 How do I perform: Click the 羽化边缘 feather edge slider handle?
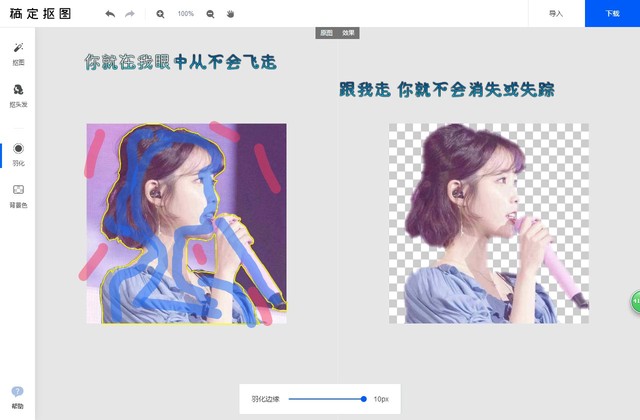click(x=364, y=399)
